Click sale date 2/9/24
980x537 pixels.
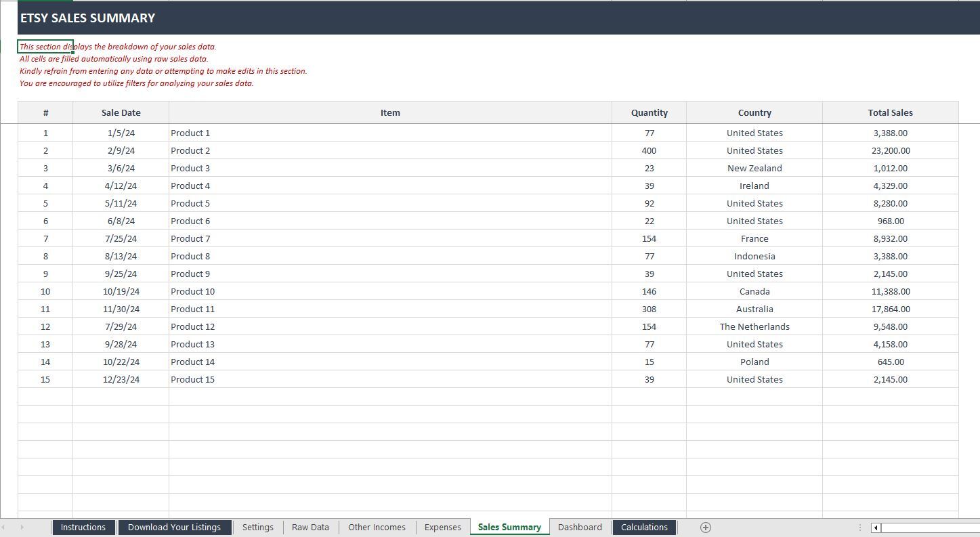tap(121, 151)
